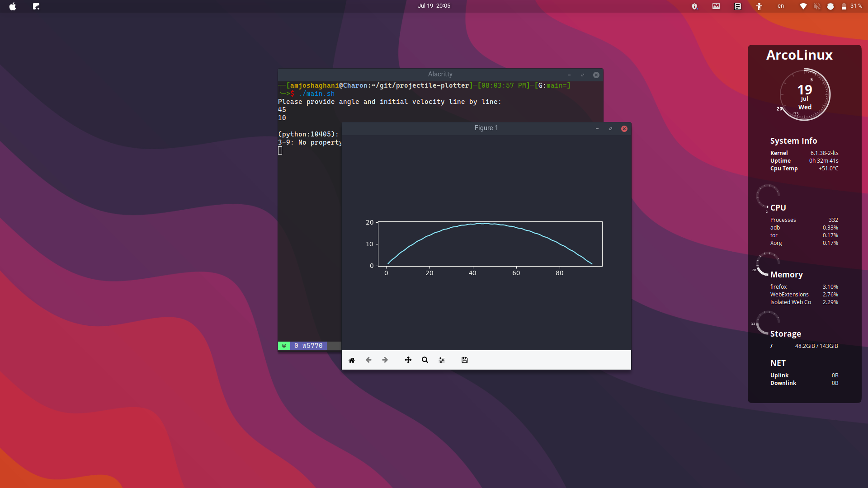Click the Memory usage ring gauge
868x488 pixels.
768,264
